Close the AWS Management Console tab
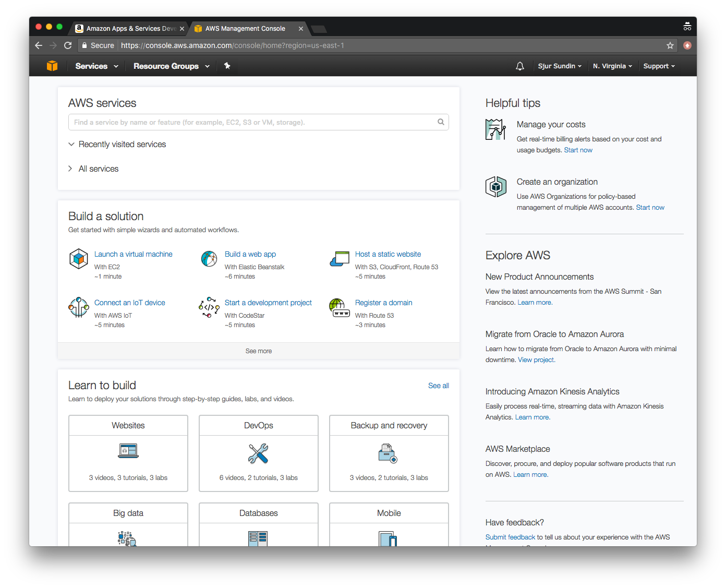The width and height of the screenshot is (726, 588). click(x=301, y=29)
